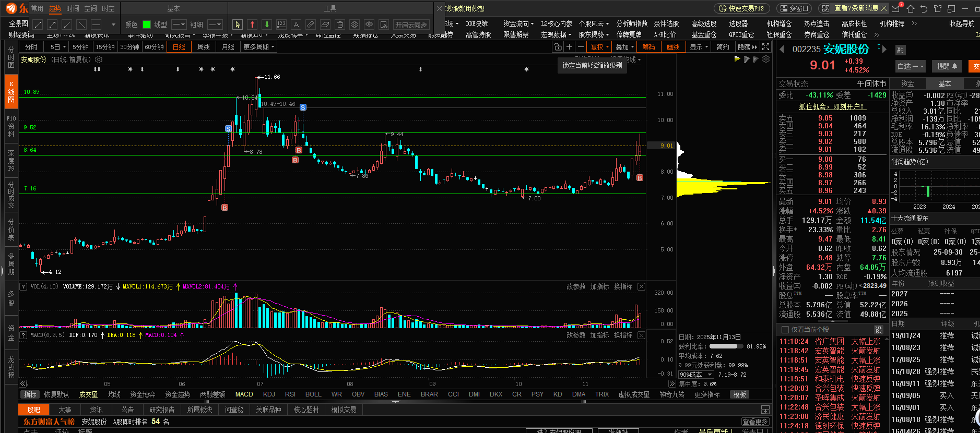Open the 研究报告 research reports tab
Screen dimensions: 980x433
(162, 410)
